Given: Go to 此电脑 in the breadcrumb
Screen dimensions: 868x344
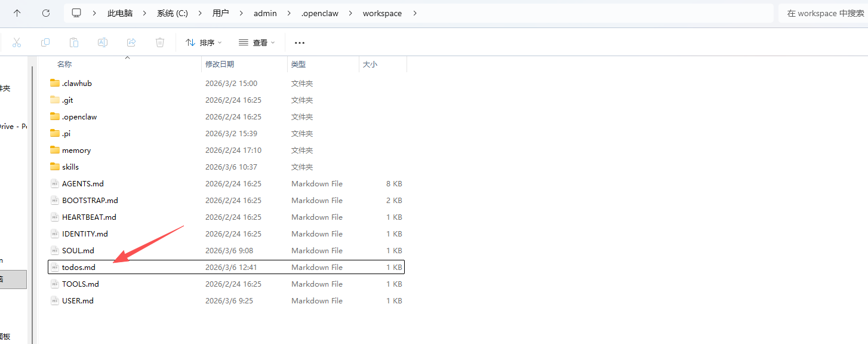Looking at the screenshot, I should pos(120,13).
